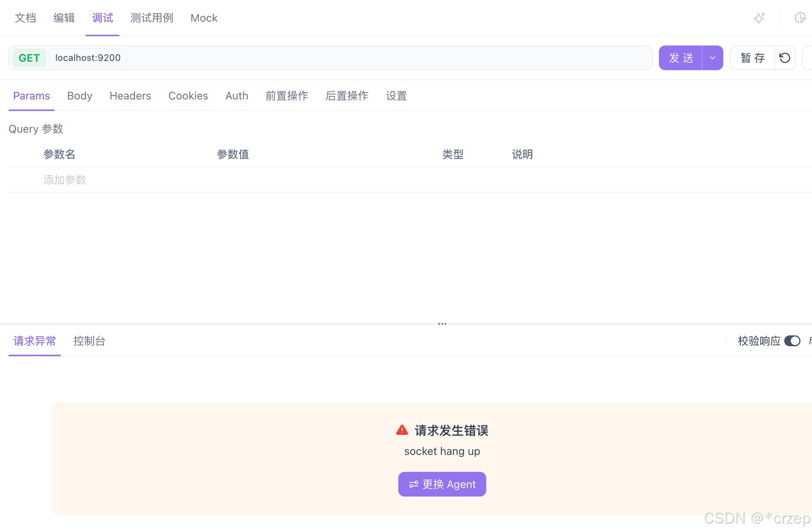Open the history clock icon at top right
Image resolution: width=812 pixels, height=532 pixels.
[800, 18]
